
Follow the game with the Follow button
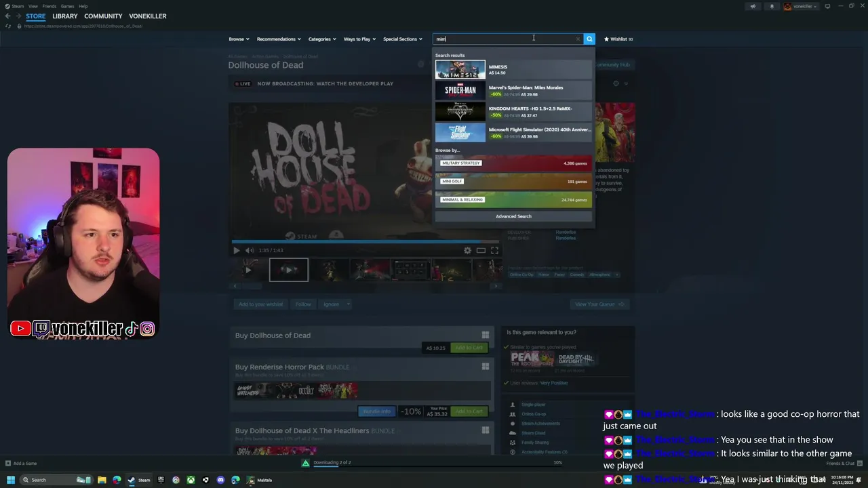coord(303,304)
